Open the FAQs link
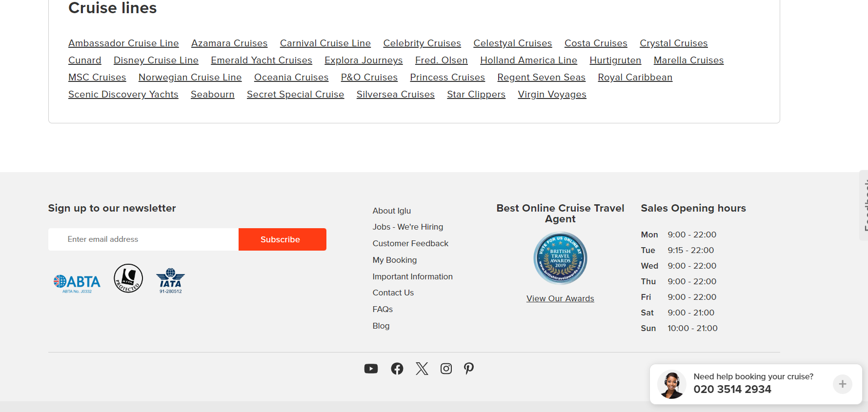 383,309
